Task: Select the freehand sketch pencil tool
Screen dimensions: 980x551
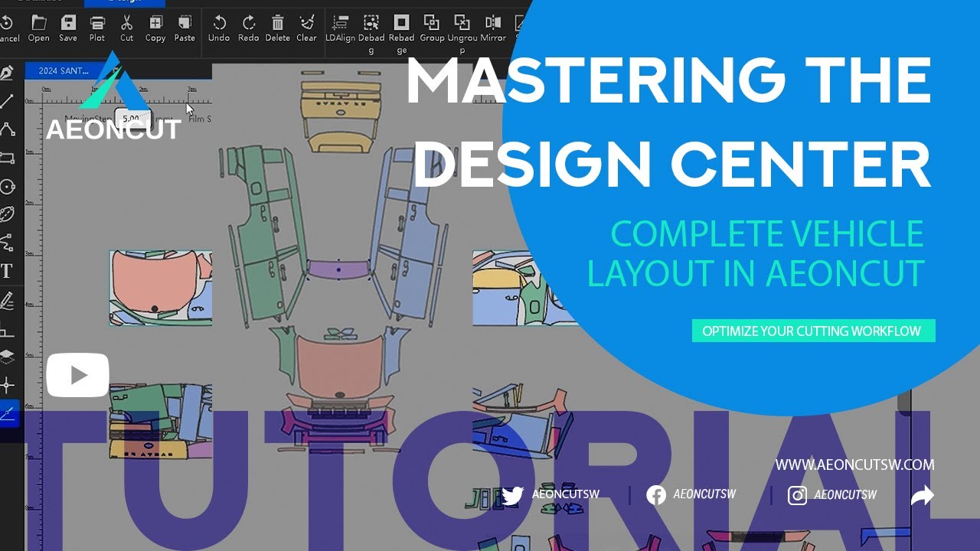Action: tap(7, 299)
